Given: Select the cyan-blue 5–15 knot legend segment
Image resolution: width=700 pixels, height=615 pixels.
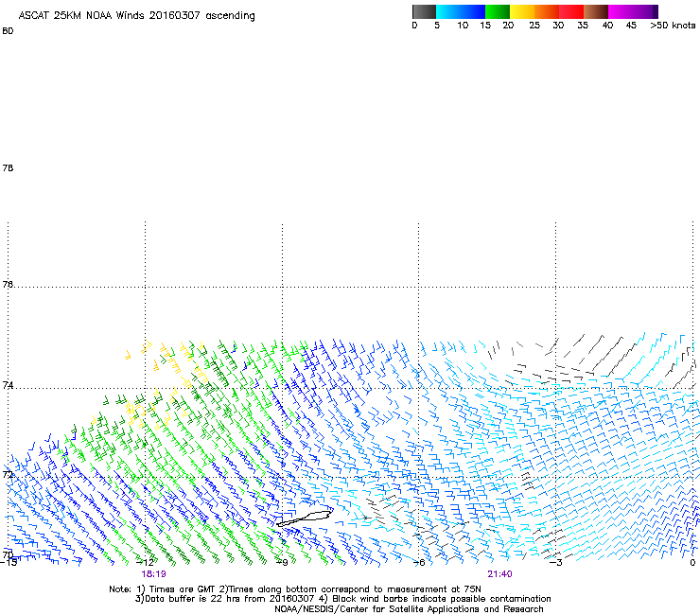Looking at the screenshot, I should [x=461, y=11].
